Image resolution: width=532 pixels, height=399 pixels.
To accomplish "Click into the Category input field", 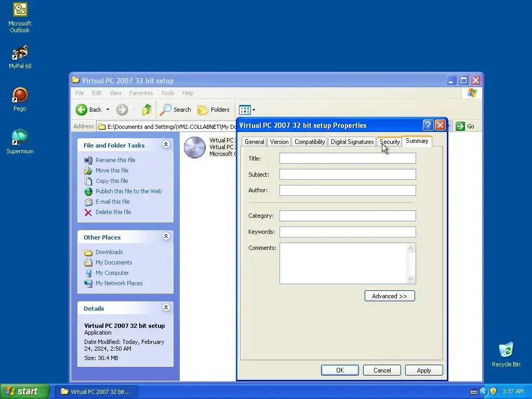I will pyautogui.click(x=348, y=216).
